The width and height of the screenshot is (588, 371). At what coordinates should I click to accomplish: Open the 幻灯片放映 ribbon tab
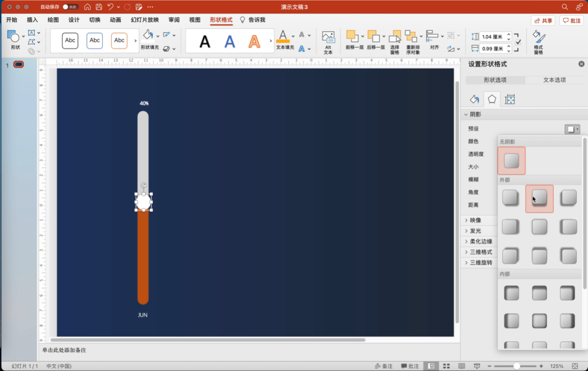pyautogui.click(x=145, y=20)
